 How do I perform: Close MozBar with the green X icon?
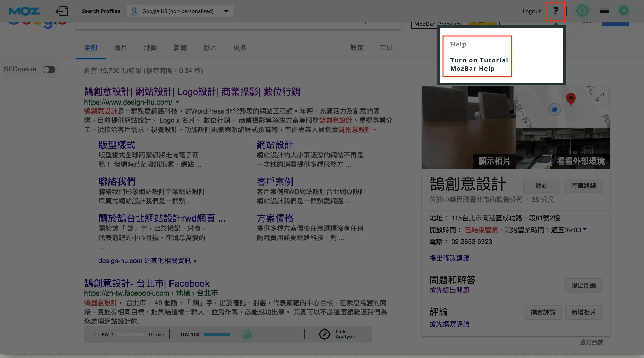coord(624,11)
